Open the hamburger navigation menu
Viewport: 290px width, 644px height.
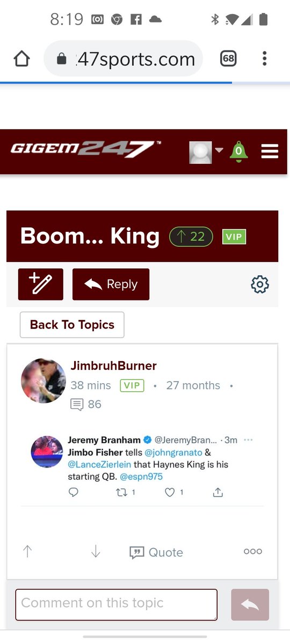click(270, 152)
